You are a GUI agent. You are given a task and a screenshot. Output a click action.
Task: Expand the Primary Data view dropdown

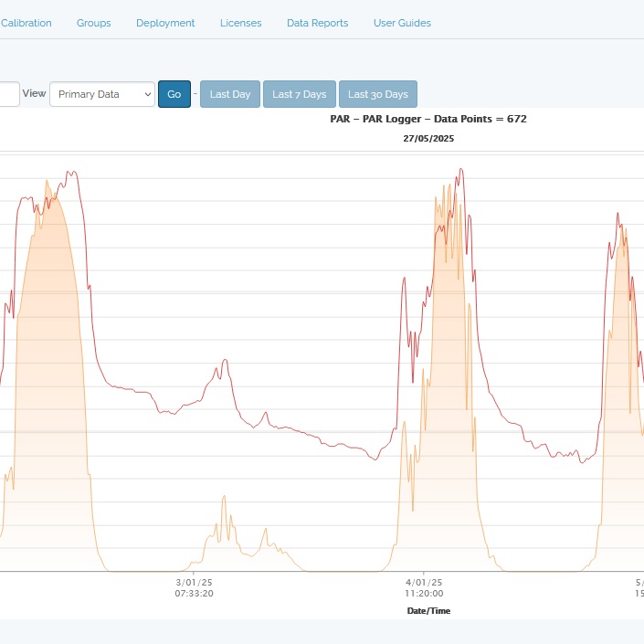(x=102, y=94)
